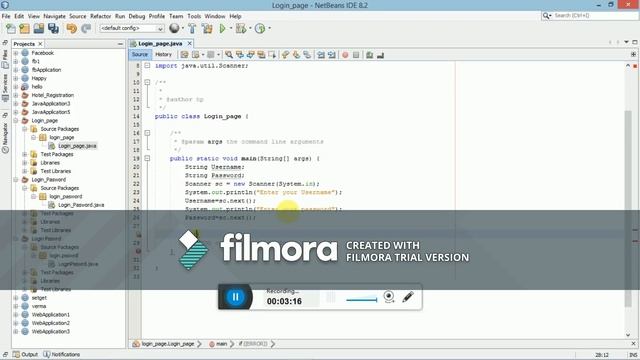Open the Debug menu
Screen dimensions: 640x360
tap(137, 16)
